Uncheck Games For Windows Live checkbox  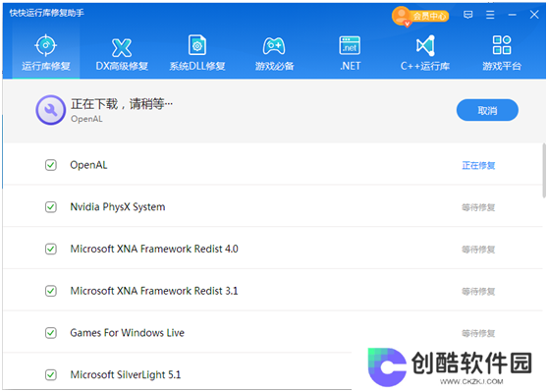51,332
